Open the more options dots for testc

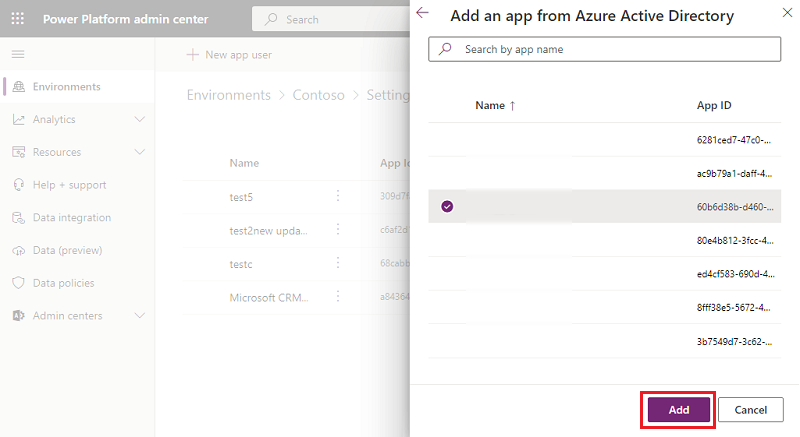point(338,263)
